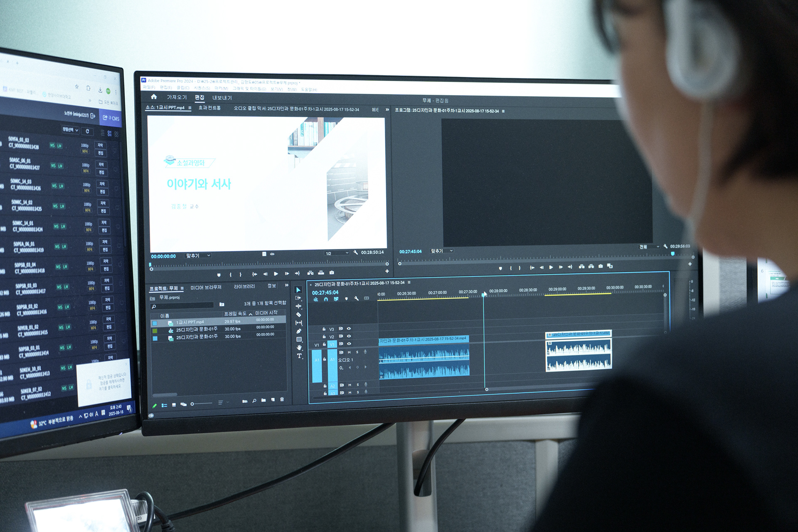This screenshot has height=532, width=798.
Task: Select the Hand tool
Action: tap(299, 347)
